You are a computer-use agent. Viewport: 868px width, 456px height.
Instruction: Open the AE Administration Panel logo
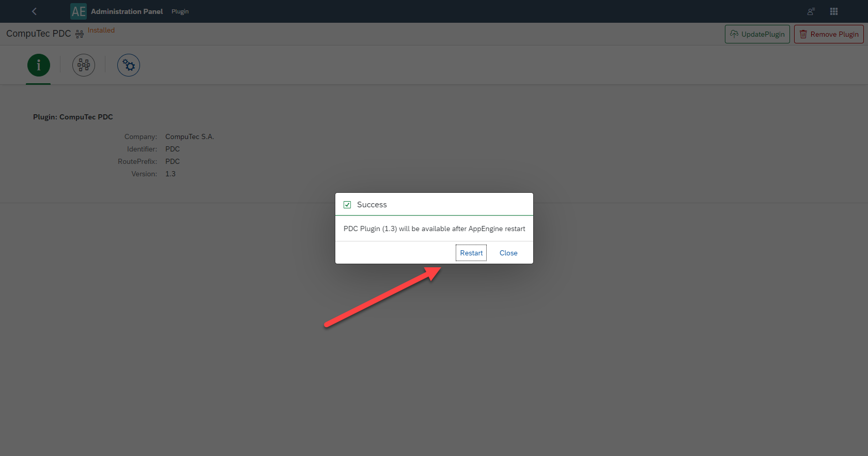[x=79, y=11]
